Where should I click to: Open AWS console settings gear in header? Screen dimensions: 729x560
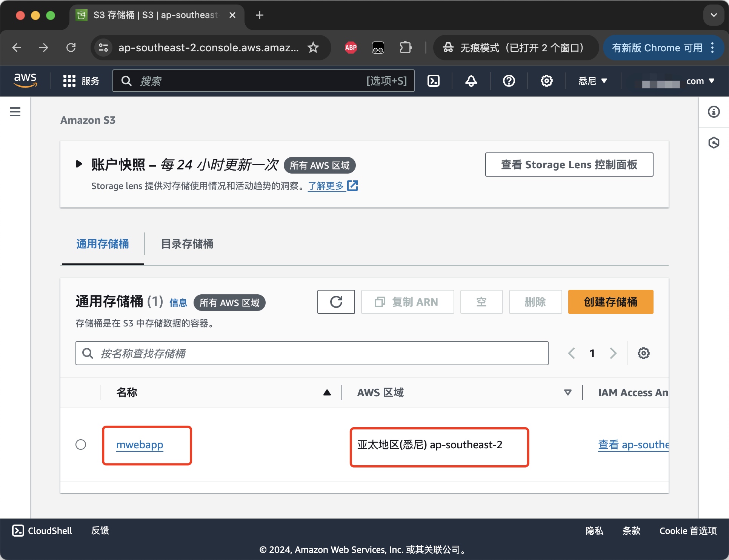click(546, 81)
